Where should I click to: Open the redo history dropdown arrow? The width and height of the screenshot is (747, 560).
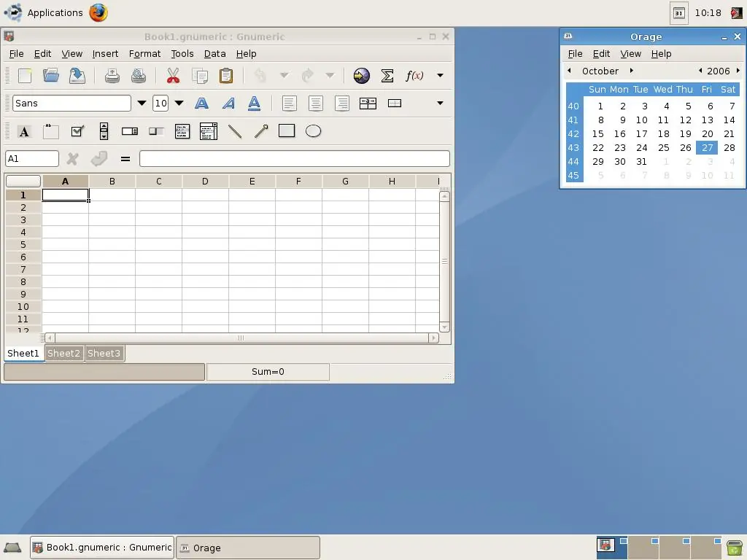pos(330,76)
